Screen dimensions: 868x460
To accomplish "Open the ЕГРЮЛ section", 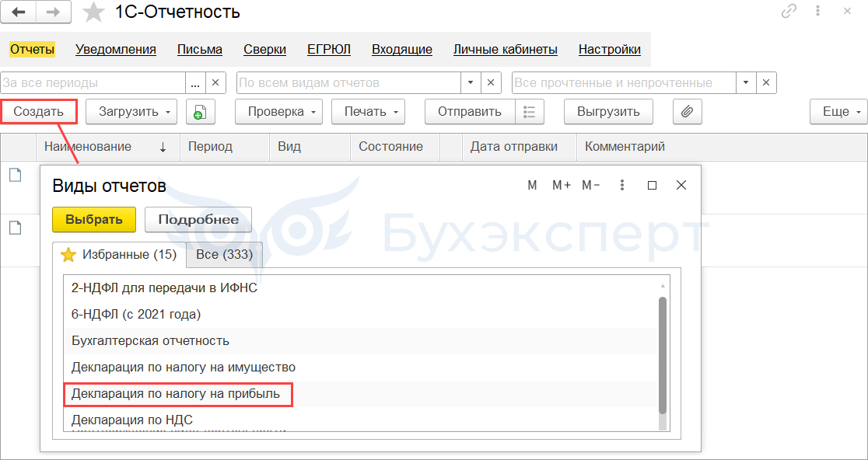I will point(329,49).
